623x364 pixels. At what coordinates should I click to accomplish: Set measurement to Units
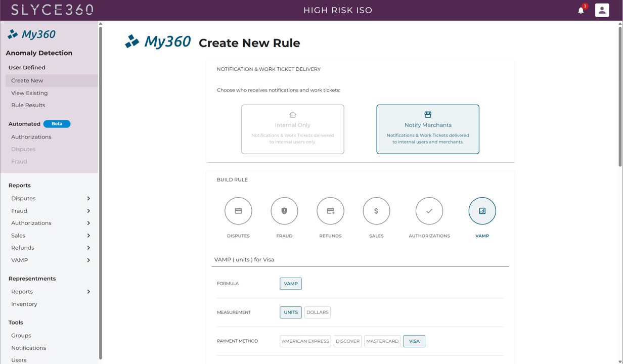click(x=291, y=312)
